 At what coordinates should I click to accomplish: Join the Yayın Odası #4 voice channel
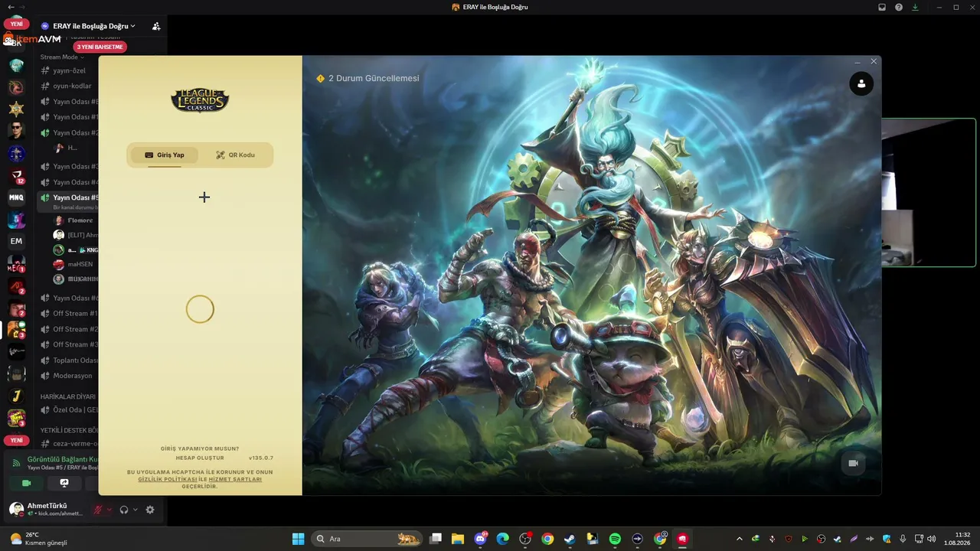coord(69,182)
